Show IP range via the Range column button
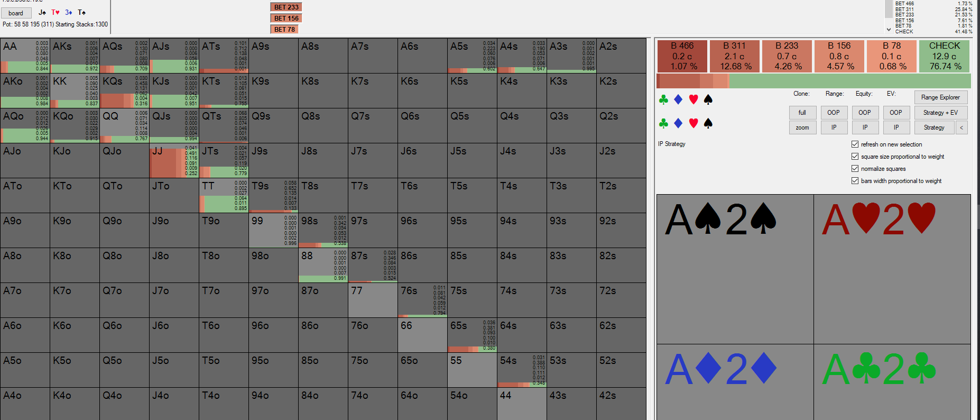980x420 pixels. [834, 127]
